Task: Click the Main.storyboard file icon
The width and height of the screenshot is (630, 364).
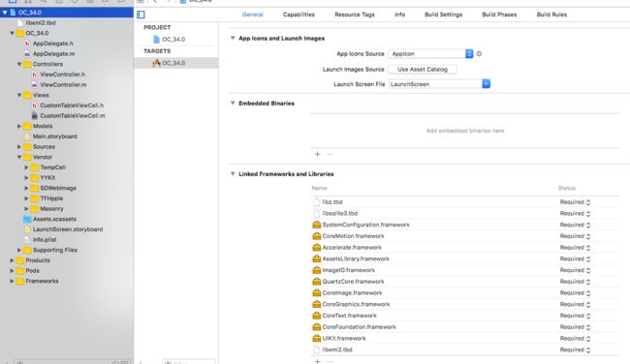Action: (x=27, y=136)
